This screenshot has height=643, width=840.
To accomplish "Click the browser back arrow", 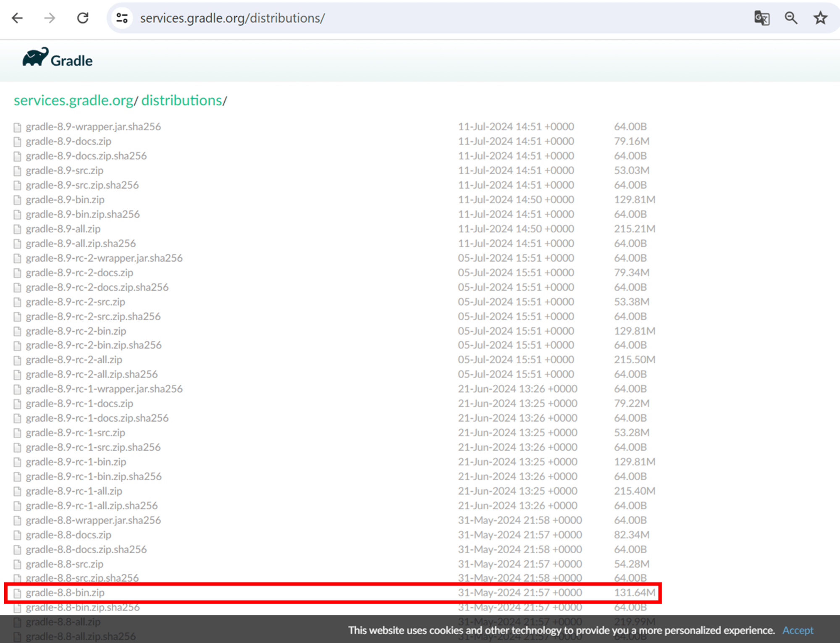I will 17,18.
